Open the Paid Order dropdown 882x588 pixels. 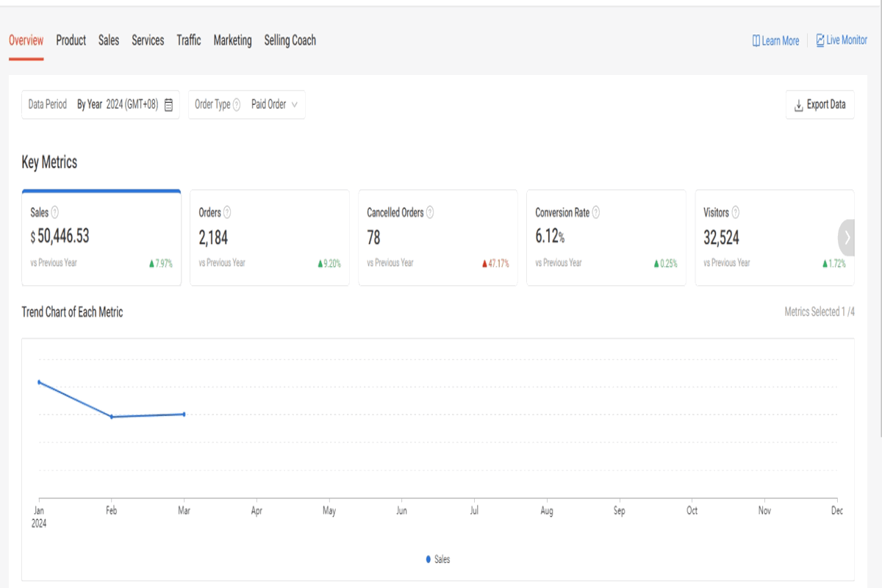pos(274,104)
